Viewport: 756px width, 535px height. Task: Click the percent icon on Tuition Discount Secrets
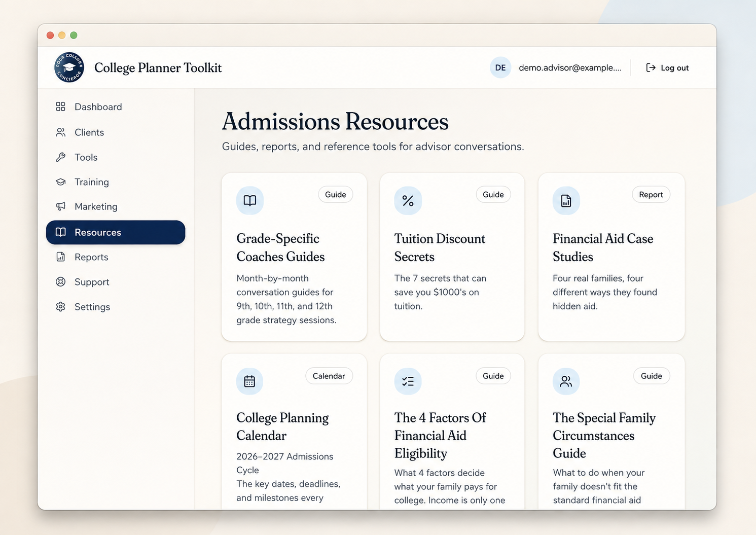pos(408,201)
